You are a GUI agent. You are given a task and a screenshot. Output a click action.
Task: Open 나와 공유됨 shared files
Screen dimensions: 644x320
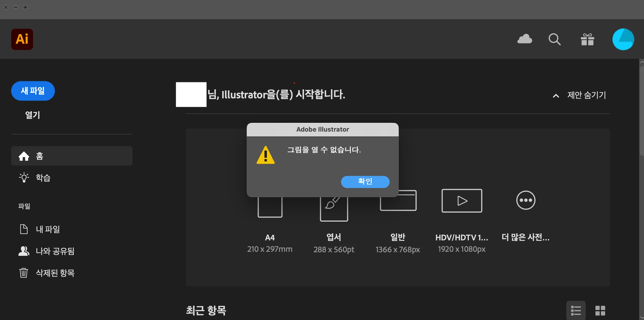pyautogui.click(x=55, y=251)
